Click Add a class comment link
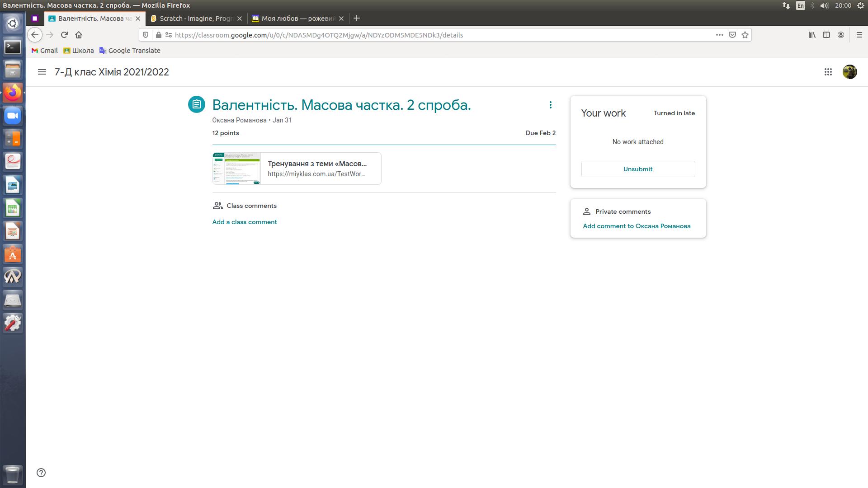The image size is (868, 488). (x=245, y=222)
